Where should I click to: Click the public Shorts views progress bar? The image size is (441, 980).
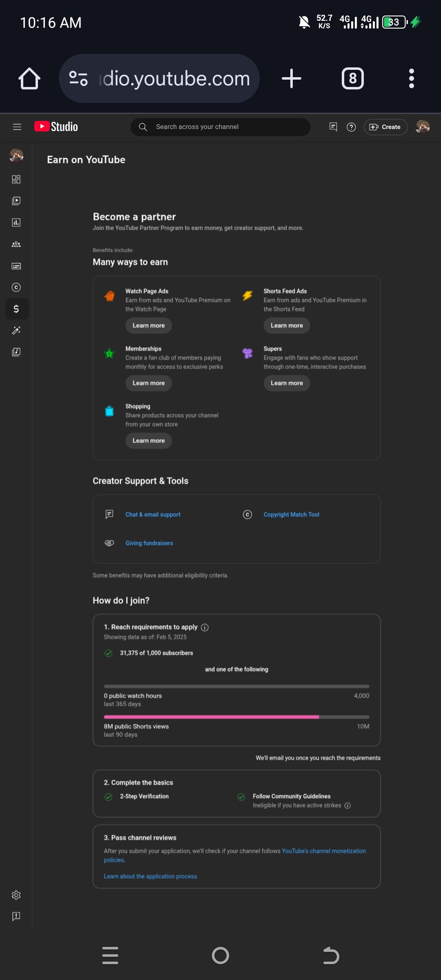(236, 717)
